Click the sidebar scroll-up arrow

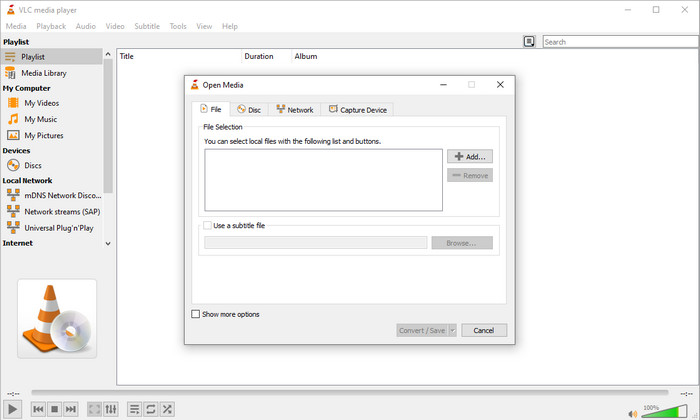[108, 54]
